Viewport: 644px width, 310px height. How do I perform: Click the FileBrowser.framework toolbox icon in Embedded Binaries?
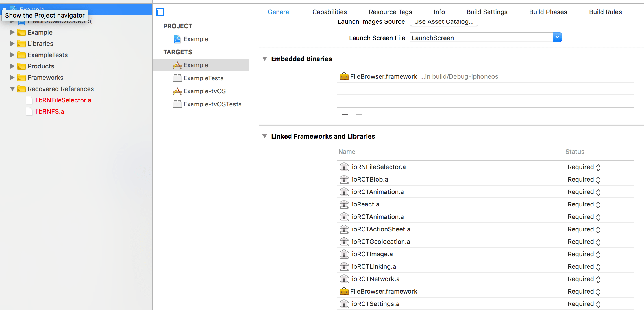pyautogui.click(x=344, y=76)
